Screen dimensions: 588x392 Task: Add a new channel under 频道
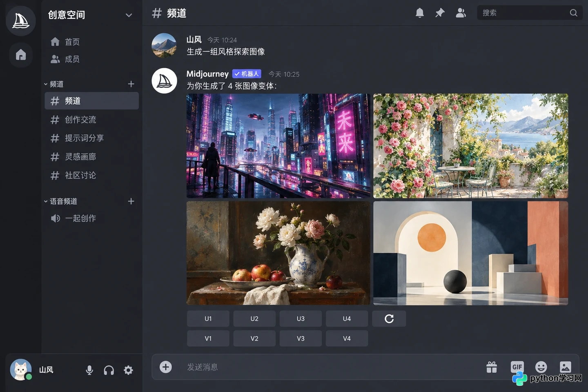tap(131, 84)
